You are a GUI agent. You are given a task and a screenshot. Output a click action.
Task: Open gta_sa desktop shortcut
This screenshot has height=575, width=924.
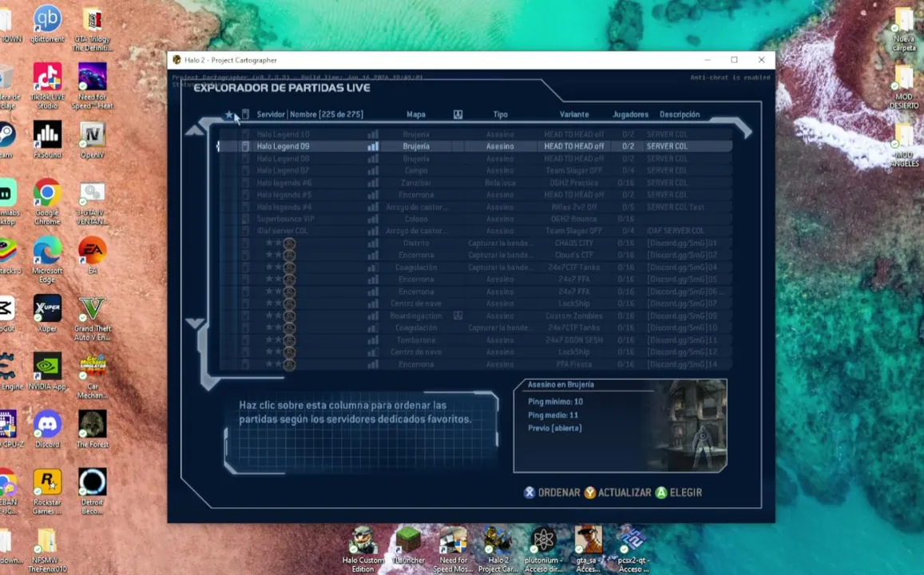pos(588,549)
